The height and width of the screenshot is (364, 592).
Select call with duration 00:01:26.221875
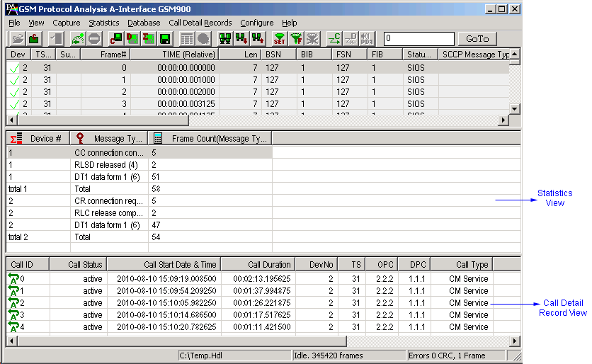(x=263, y=303)
